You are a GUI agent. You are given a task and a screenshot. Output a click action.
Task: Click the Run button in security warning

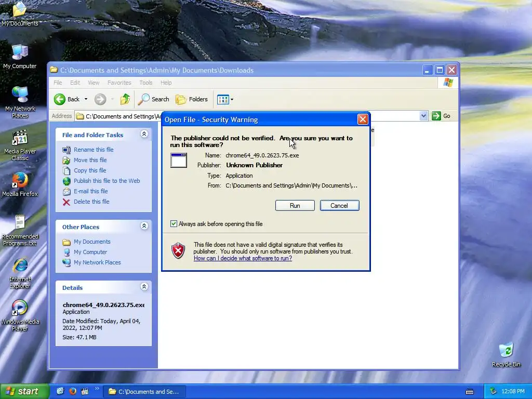pyautogui.click(x=295, y=206)
